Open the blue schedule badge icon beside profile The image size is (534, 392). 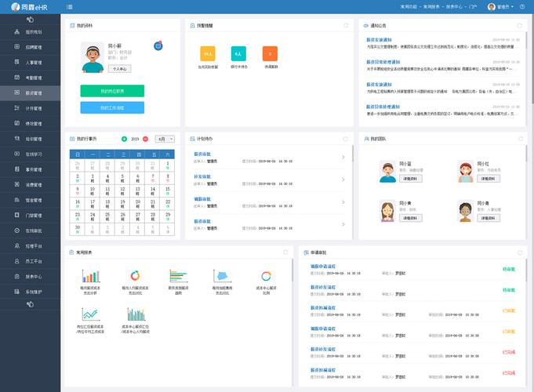point(158,45)
